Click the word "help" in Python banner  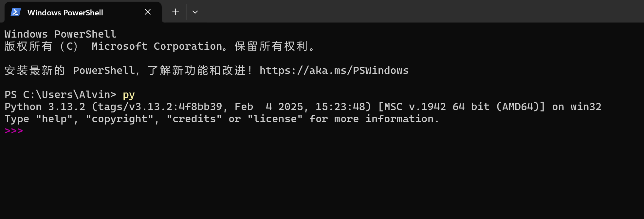54,119
